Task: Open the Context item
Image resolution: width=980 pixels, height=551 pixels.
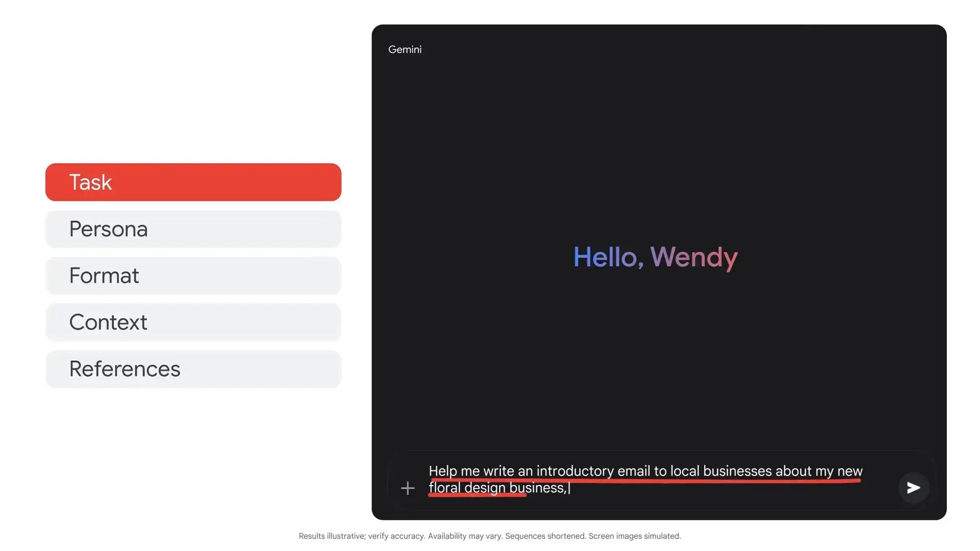Action: coord(193,322)
